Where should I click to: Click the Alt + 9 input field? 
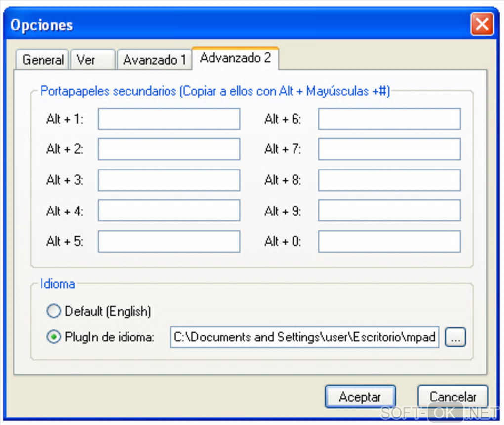(x=389, y=211)
